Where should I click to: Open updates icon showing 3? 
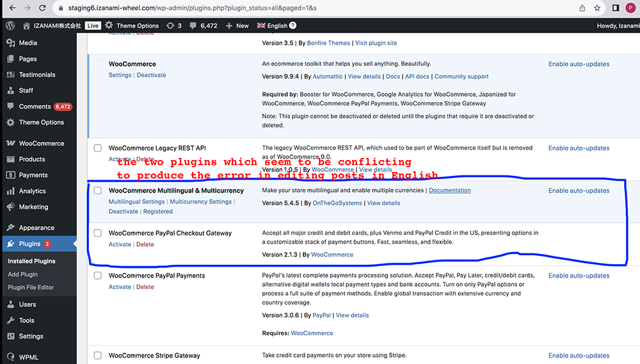pyautogui.click(x=174, y=26)
